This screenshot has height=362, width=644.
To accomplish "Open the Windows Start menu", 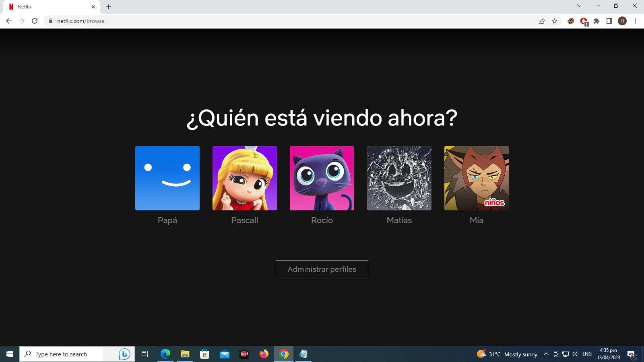I will tap(10, 354).
